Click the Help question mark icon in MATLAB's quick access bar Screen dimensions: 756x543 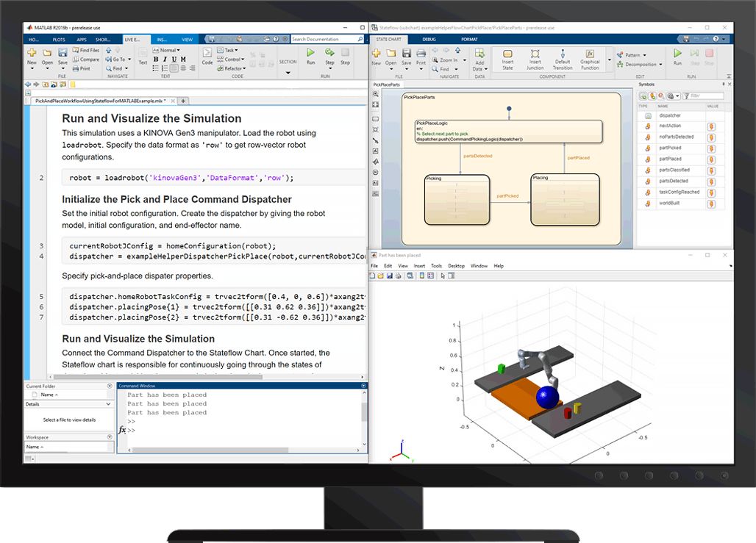(275, 39)
